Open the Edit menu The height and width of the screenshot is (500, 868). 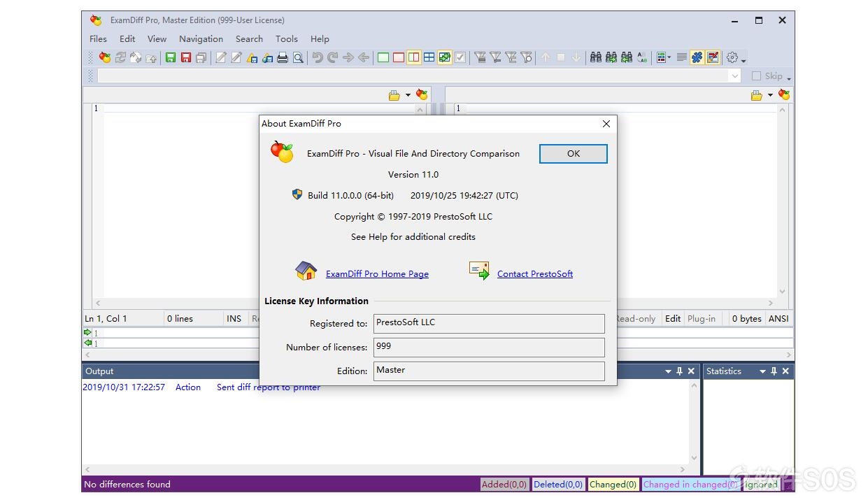click(127, 39)
